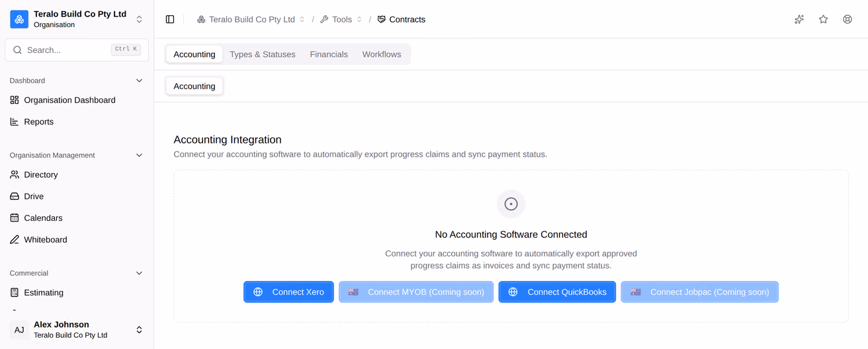Screen dimensions: 868x349
Task: Select the top-level Accounting tab
Action: [195, 54]
